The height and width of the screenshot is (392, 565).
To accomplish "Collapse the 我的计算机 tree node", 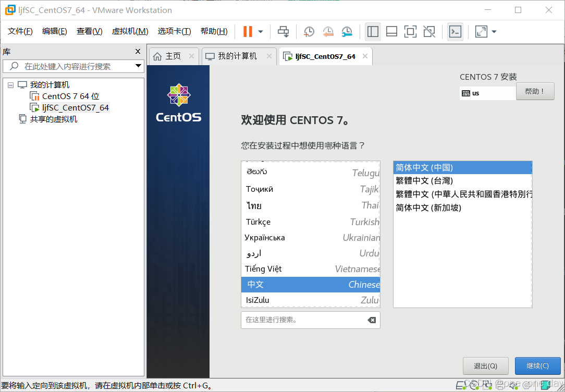I will point(10,85).
